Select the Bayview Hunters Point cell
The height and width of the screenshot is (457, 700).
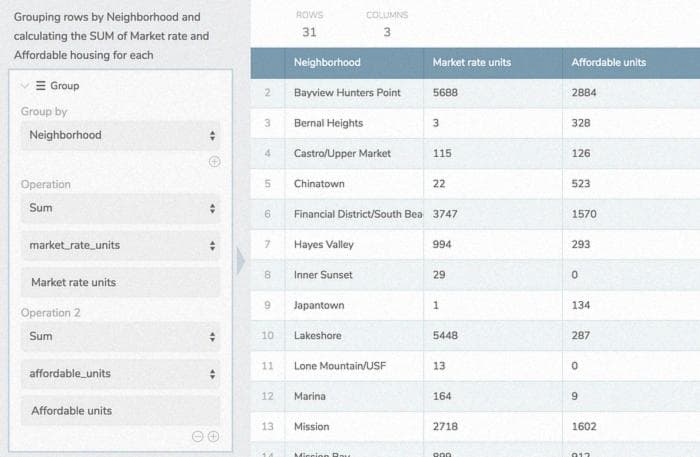tap(354, 93)
